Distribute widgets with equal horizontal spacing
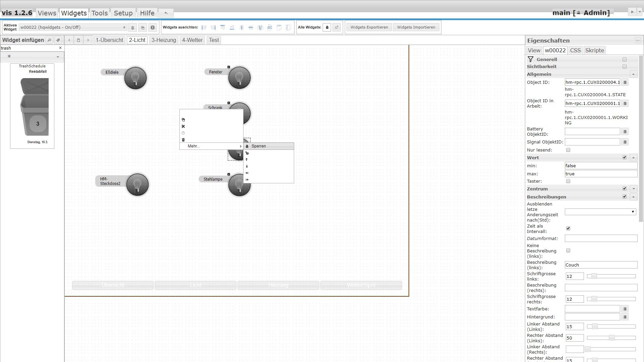The width and height of the screenshot is (644, 362). pos(260,27)
